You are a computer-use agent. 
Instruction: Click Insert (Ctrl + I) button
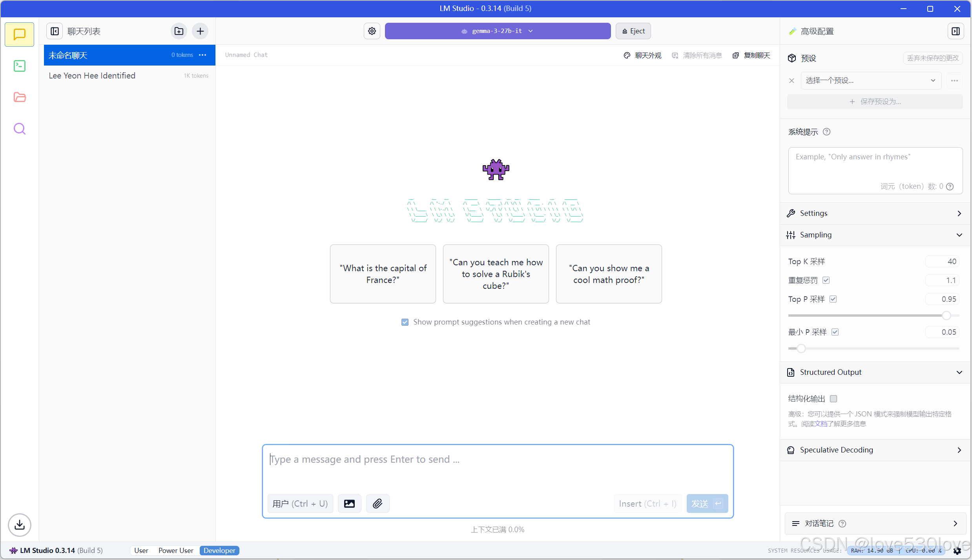click(x=647, y=503)
